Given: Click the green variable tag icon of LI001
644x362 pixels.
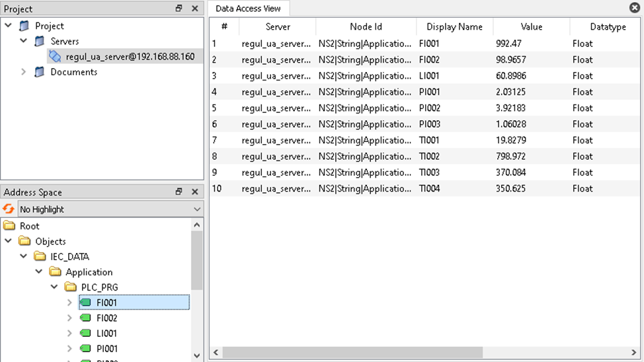Looking at the screenshot, I should click(85, 333).
